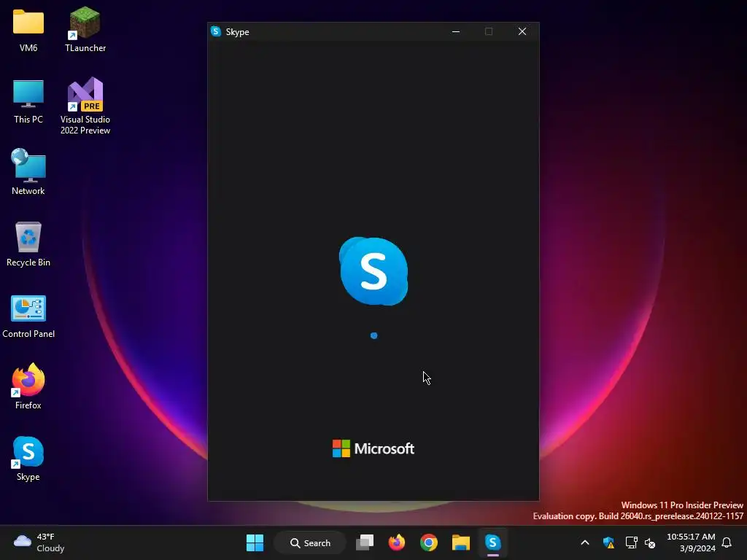Open the VM6 folder on desktop
The height and width of the screenshot is (560, 747).
click(x=28, y=29)
